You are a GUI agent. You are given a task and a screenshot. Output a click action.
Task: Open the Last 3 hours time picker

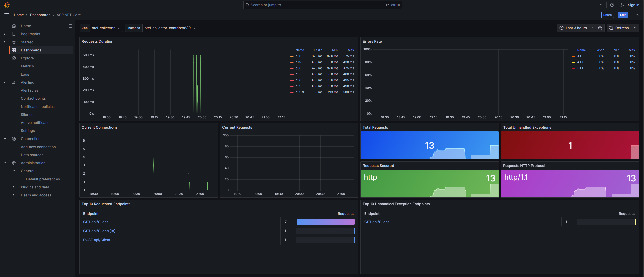click(x=576, y=28)
